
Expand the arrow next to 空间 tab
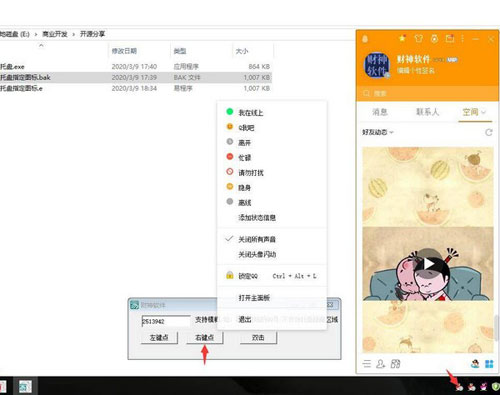pos(483,112)
